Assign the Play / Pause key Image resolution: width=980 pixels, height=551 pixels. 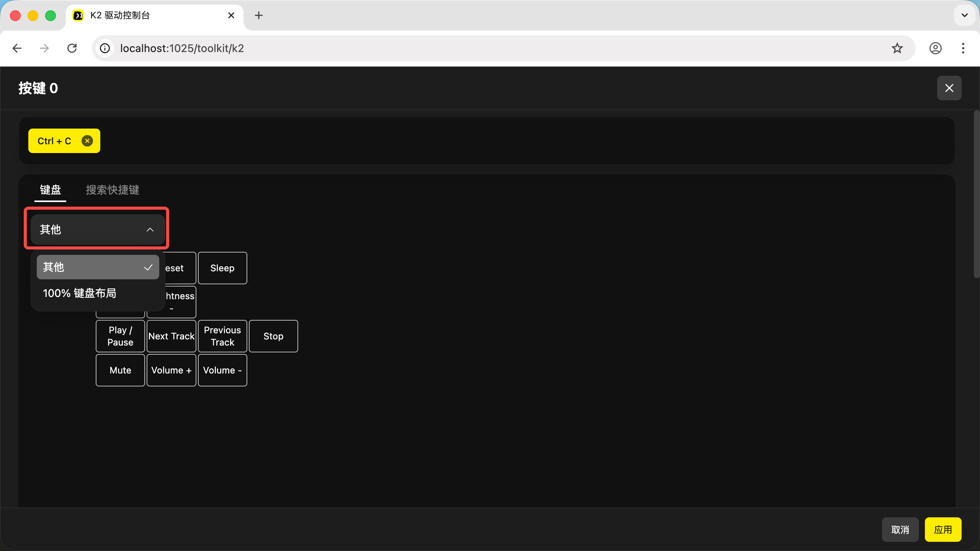120,336
